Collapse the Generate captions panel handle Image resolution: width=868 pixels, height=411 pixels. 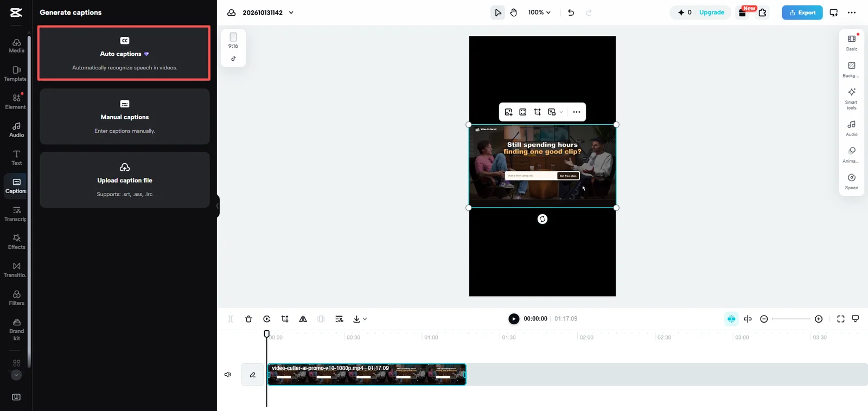(218, 206)
